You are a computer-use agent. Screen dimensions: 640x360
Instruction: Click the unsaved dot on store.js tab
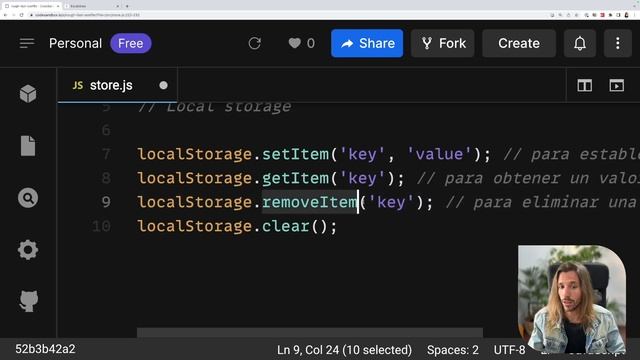(163, 85)
